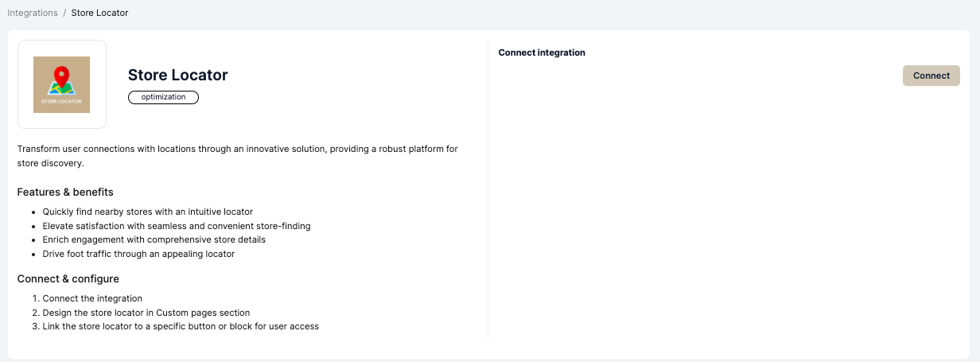Click step 2 about Custom pages section
This screenshot has height=362, width=980.
point(146,313)
